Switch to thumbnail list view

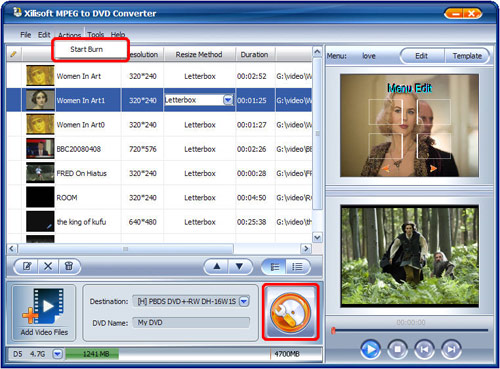[x=274, y=267]
